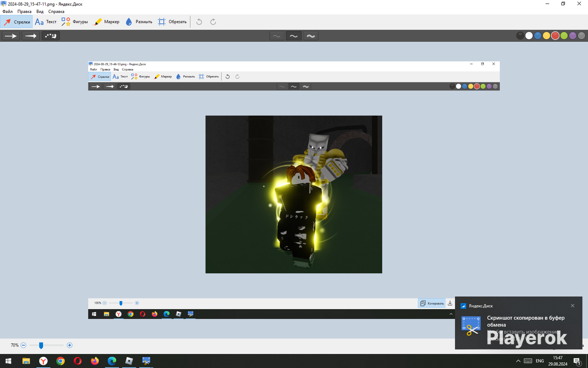Zoom in with the plus button
The image size is (588, 368).
coord(69,345)
